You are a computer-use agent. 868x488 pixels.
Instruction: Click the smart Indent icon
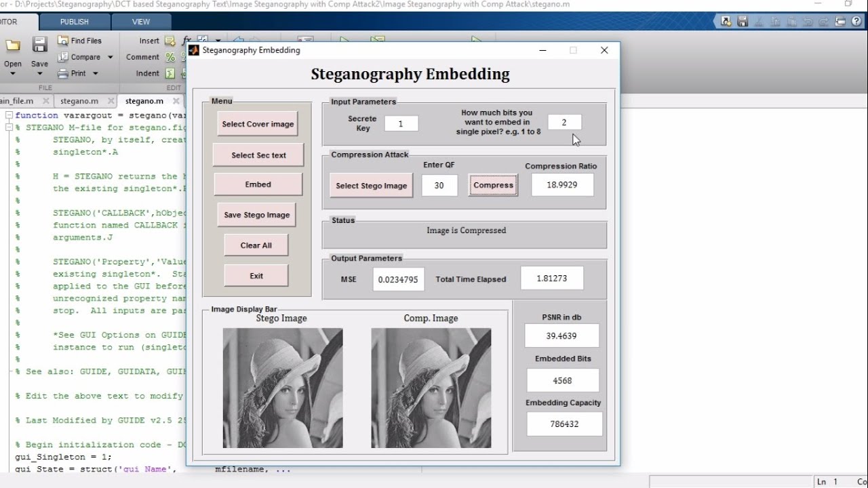[x=170, y=73]
